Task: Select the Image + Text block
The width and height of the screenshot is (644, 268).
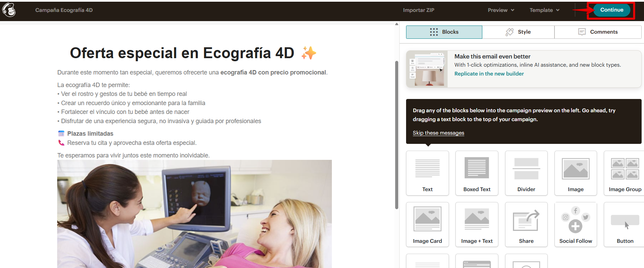Action: point(477,224)
